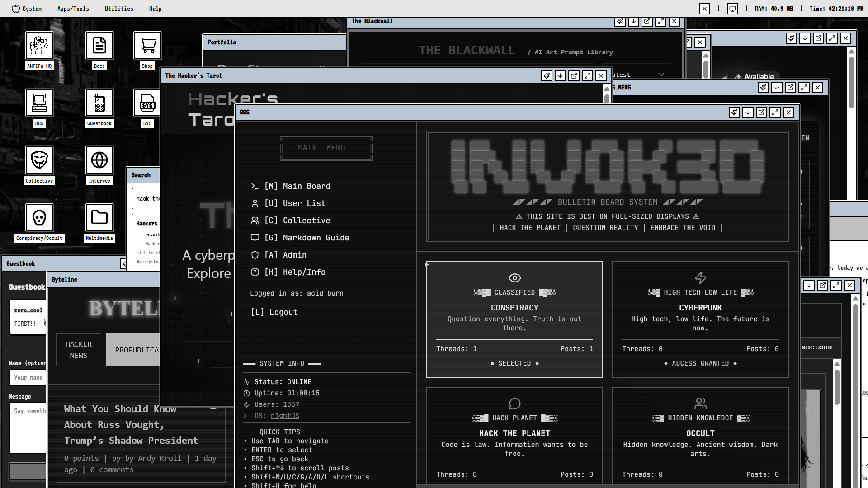Select [U] User List in the BBS menu
Screen dimensions: 868x488
[294, 203]
